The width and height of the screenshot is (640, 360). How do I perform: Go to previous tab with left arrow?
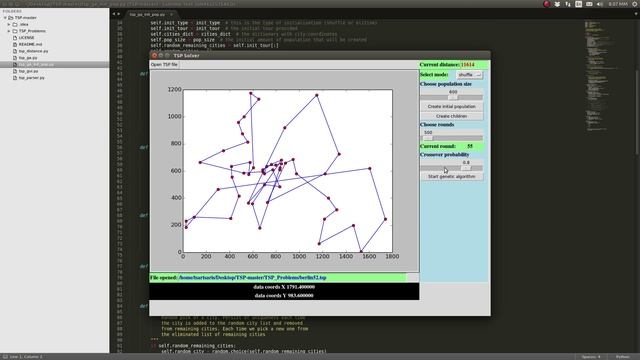tap(114, 14)
